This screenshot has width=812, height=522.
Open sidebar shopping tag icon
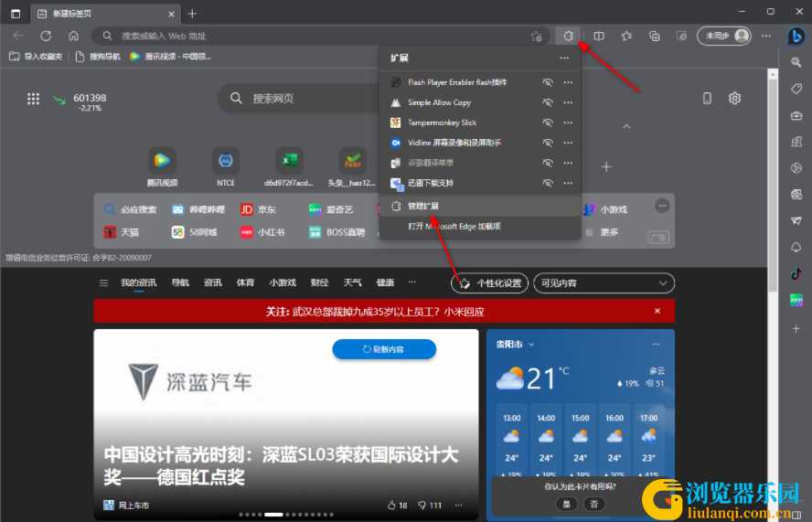coord(796,89)
